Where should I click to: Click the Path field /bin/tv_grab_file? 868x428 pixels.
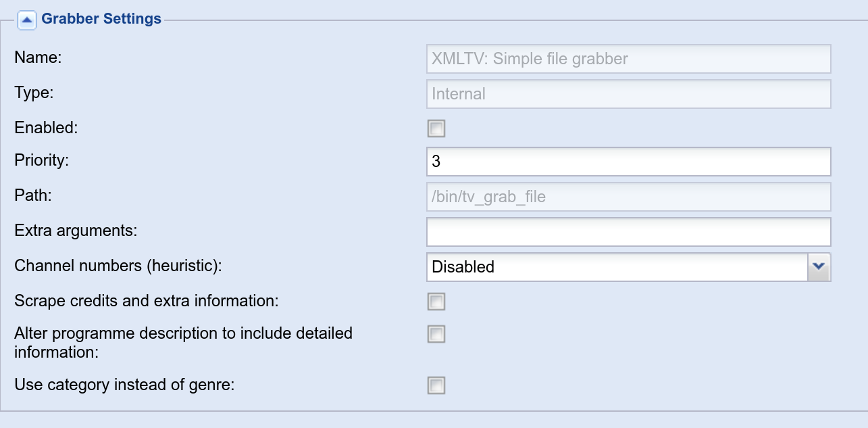pos(629,197)
